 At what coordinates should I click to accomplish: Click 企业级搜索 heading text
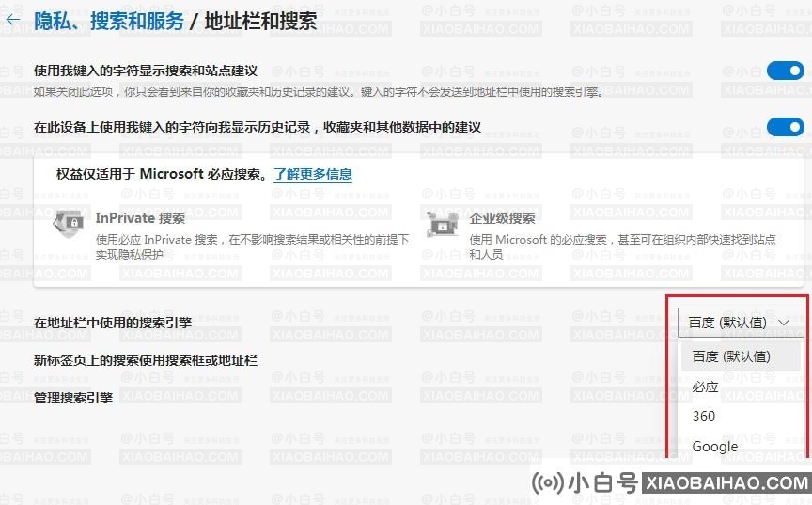tap(502, 218)
